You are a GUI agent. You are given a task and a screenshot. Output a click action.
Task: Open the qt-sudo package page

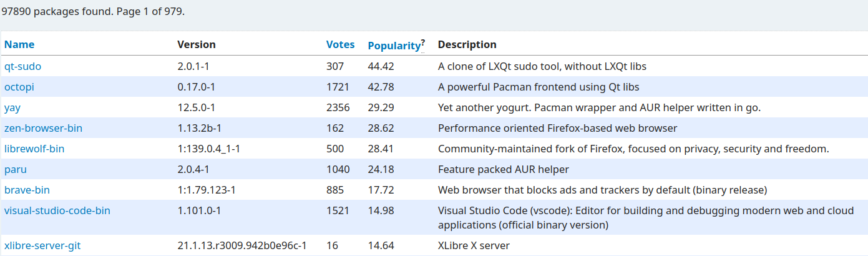pyautogui.click(x=22, y=66)
